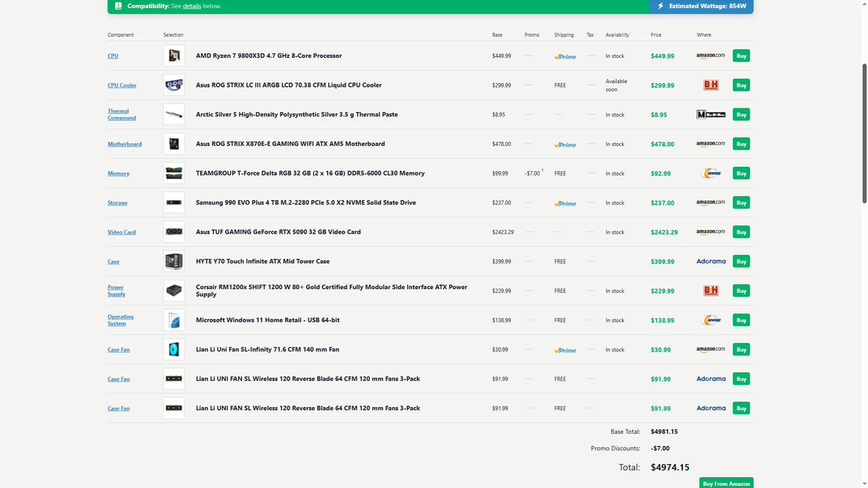Open the Operating System category link
Viewport: 868px width, 488px height.
point(121,320)
